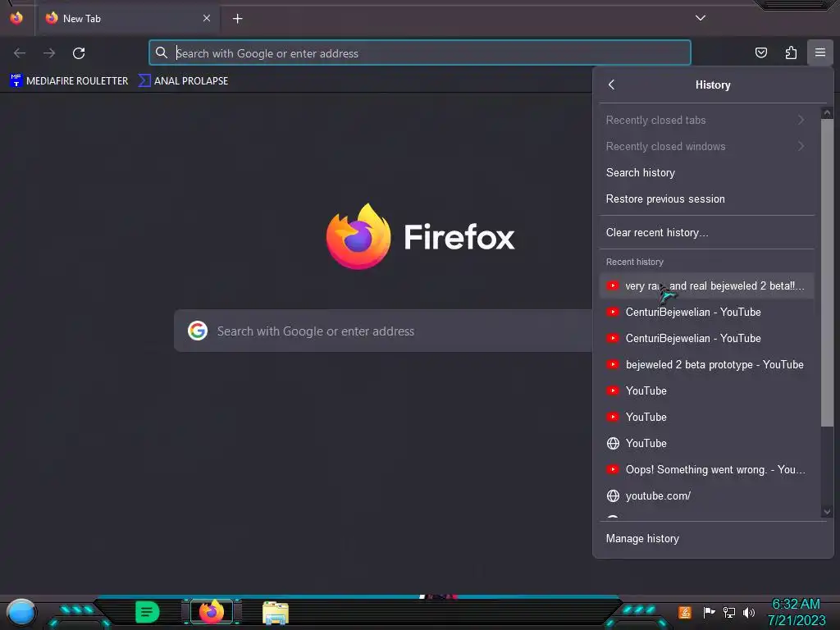Open the Save to Pocket icon
840x630 pixels.
(760, 52)
